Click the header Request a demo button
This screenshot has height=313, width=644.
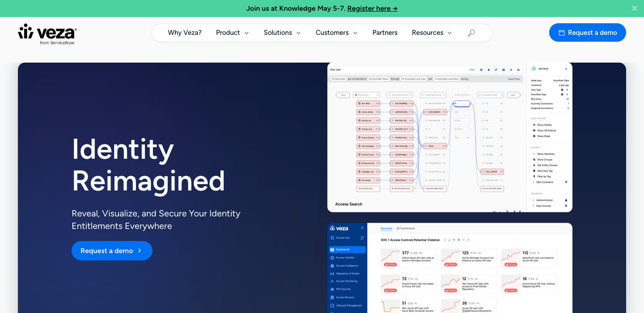coord(587,33)
